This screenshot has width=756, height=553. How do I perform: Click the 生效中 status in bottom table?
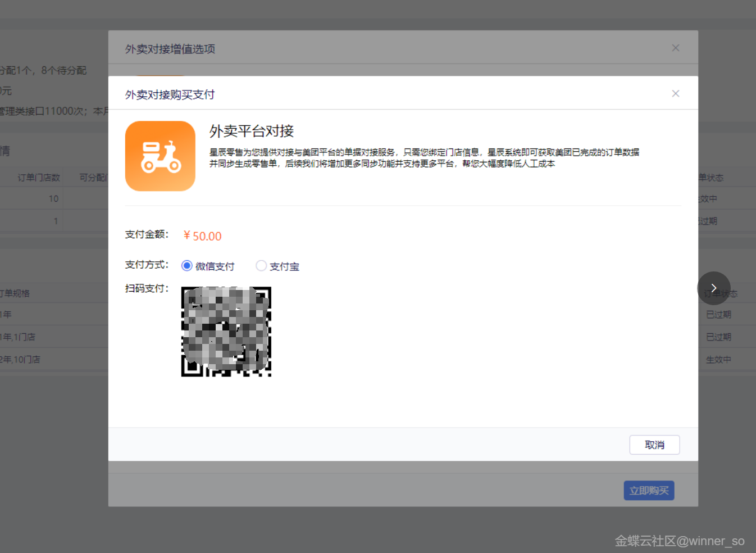pos(718,360)
